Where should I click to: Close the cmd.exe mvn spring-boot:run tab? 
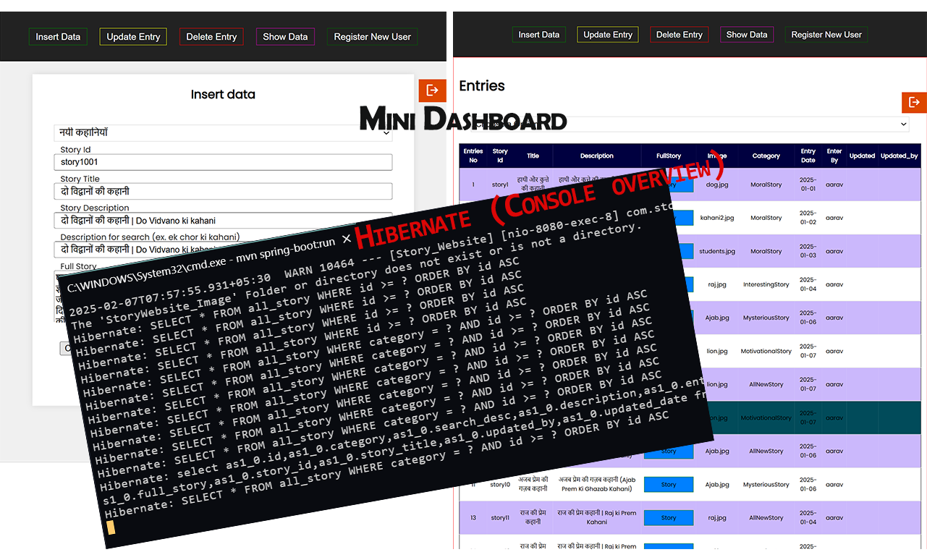[347, 239]
